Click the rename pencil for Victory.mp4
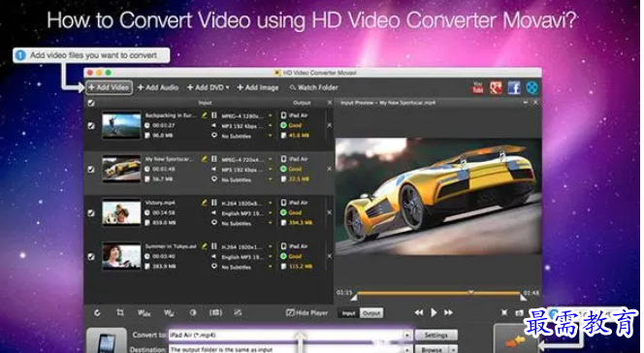This screenshot has width=644, height=353. coord(204,203)
